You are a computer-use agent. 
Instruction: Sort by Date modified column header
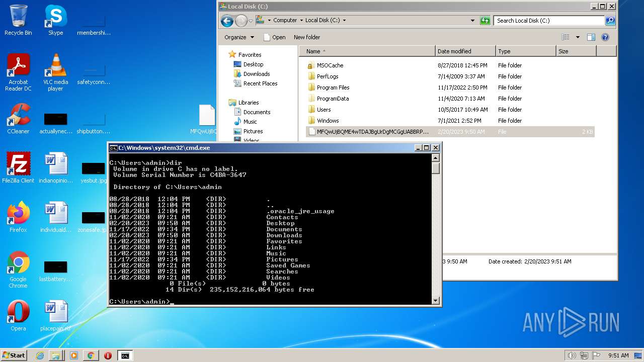coord(465,51)
